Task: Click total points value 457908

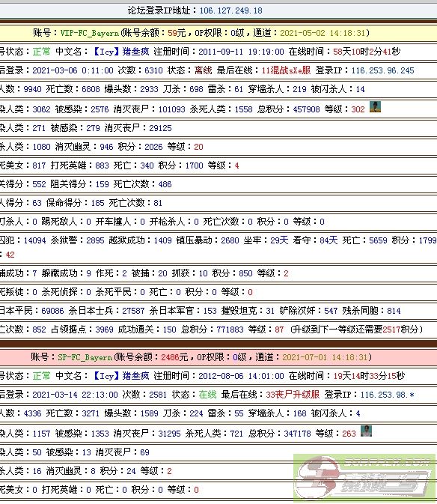Action: [x=306, y=109]
